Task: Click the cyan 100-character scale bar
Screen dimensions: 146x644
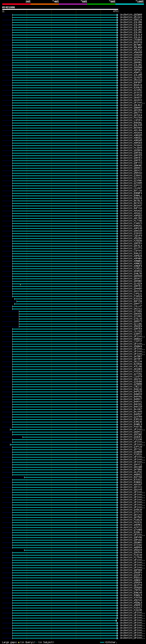Action: point(102,642)
